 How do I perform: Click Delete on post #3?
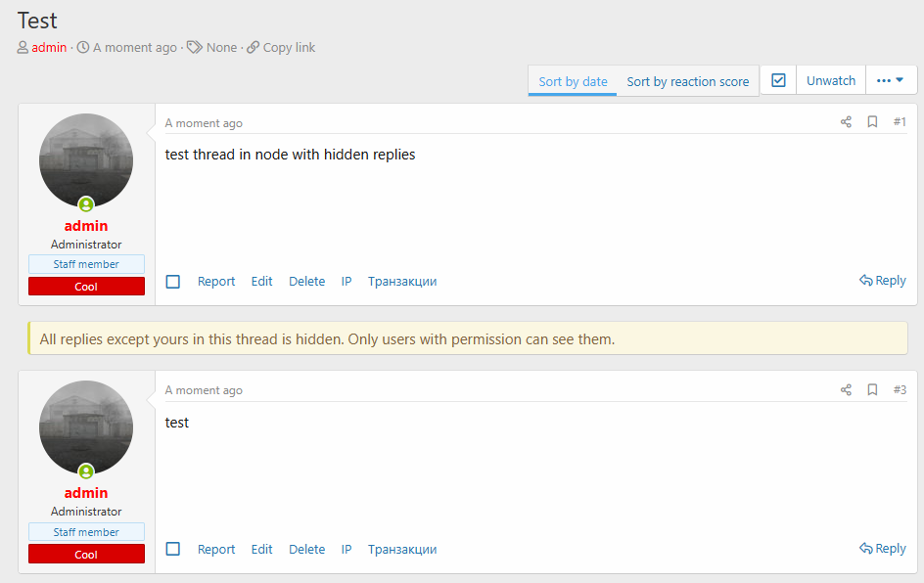(x=306, y=549)
